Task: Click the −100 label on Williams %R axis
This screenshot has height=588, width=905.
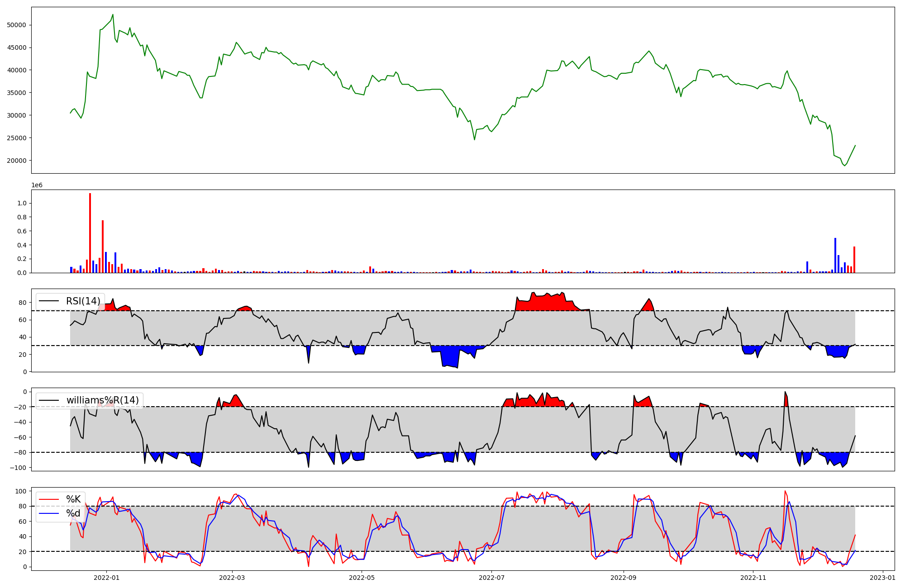Action: tap(18, 468)
